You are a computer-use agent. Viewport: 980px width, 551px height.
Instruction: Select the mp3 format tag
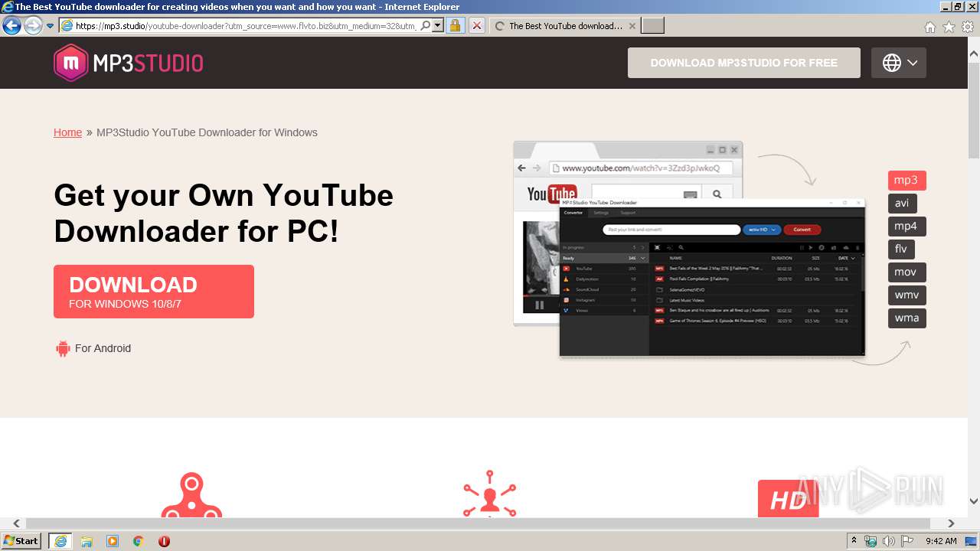click(x=907, y=181)
